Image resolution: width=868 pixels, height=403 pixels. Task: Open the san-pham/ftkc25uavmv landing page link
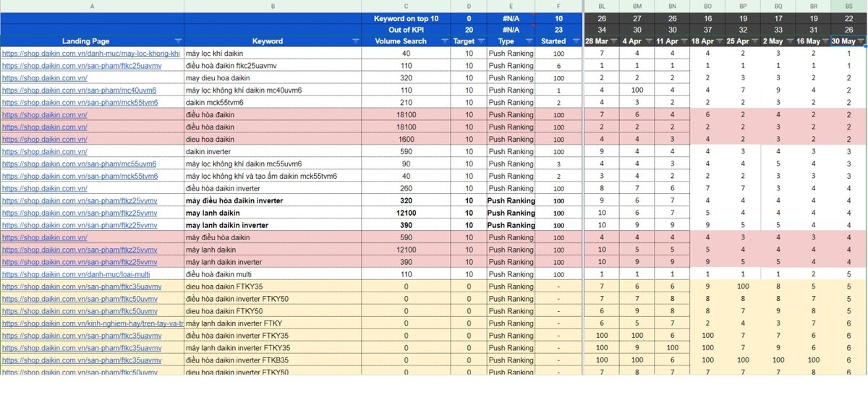coord(81,66)
